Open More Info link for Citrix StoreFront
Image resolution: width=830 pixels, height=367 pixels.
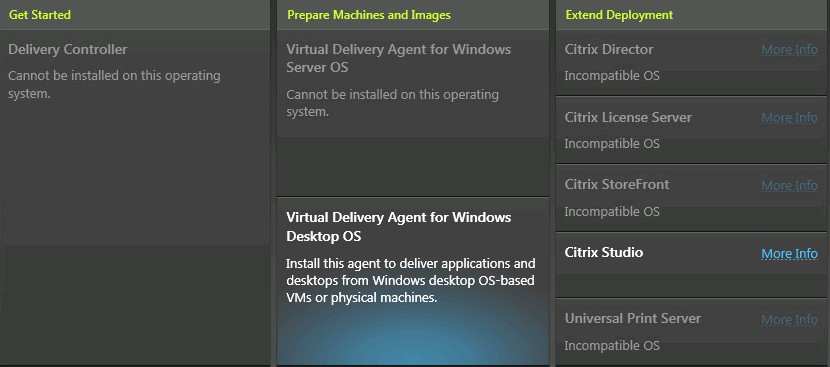(789, 185)
